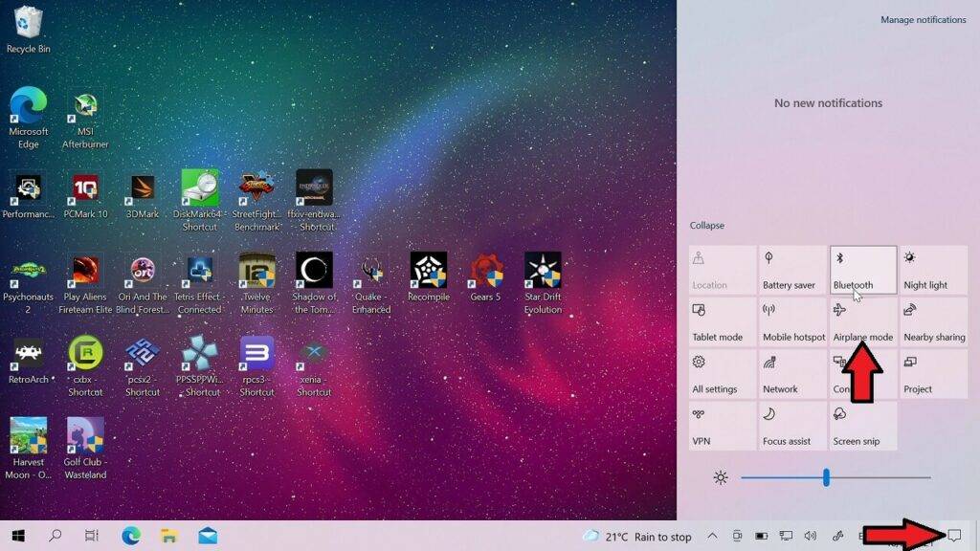Select the PPSSPPWindows Shortcut icon
The image size is (980, 551).
pyautogui.click(x=199, y=366)
